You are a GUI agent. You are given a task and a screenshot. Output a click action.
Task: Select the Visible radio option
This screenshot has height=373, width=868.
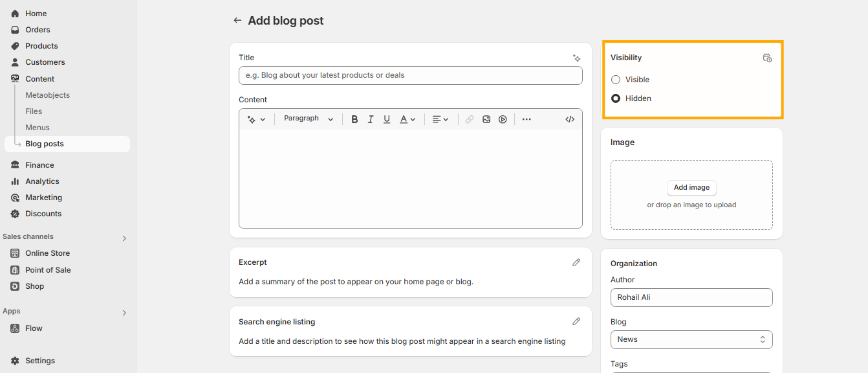pos(616,80)
